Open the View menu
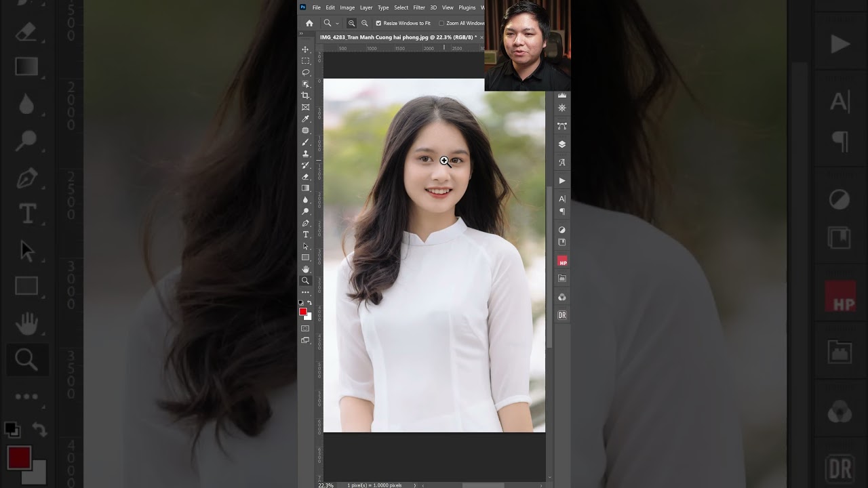Image resolution: width=868 pixels, height=488 pixels. click(448, 7)
